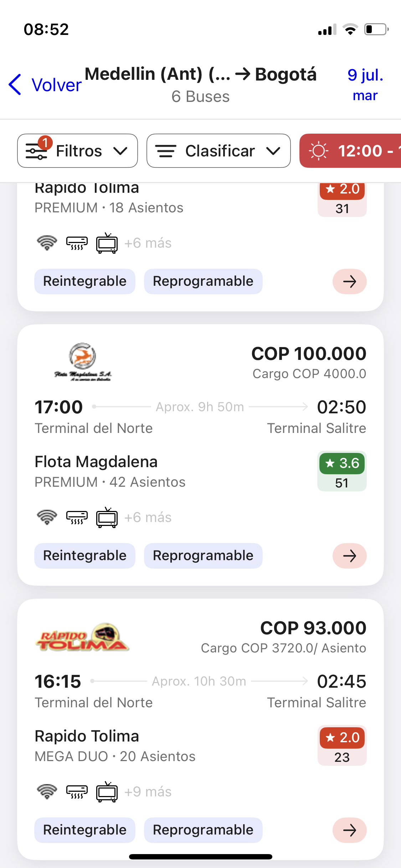The image size is (401, 868).
Task: Open the Filtros dropdown
Action: tap(77, 151)
